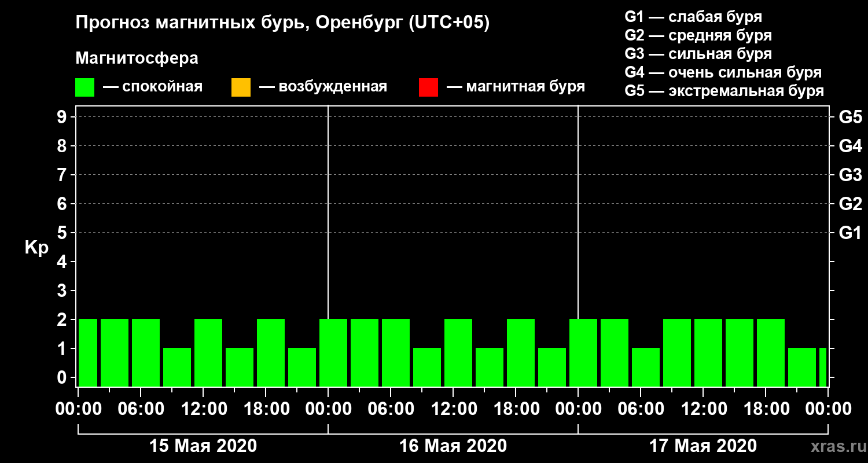The width and height of the screenshot is (868, 463).
Task: Click the '12:00' time label for 15 Мая
Action: tap(203, 409)
